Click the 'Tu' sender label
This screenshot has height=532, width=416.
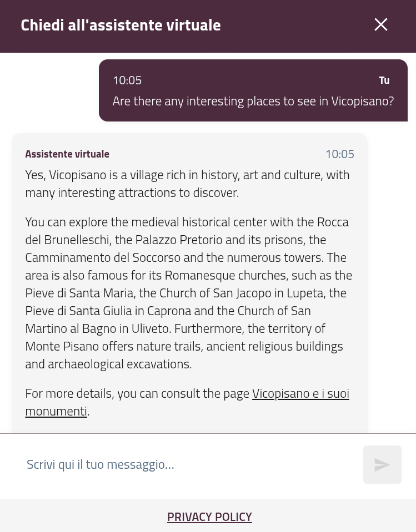(x=384, y=80)
